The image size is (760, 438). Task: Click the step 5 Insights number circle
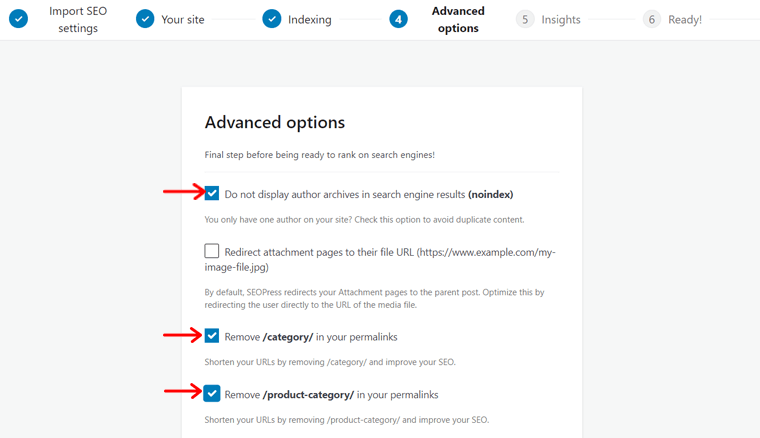coord(525,19)
